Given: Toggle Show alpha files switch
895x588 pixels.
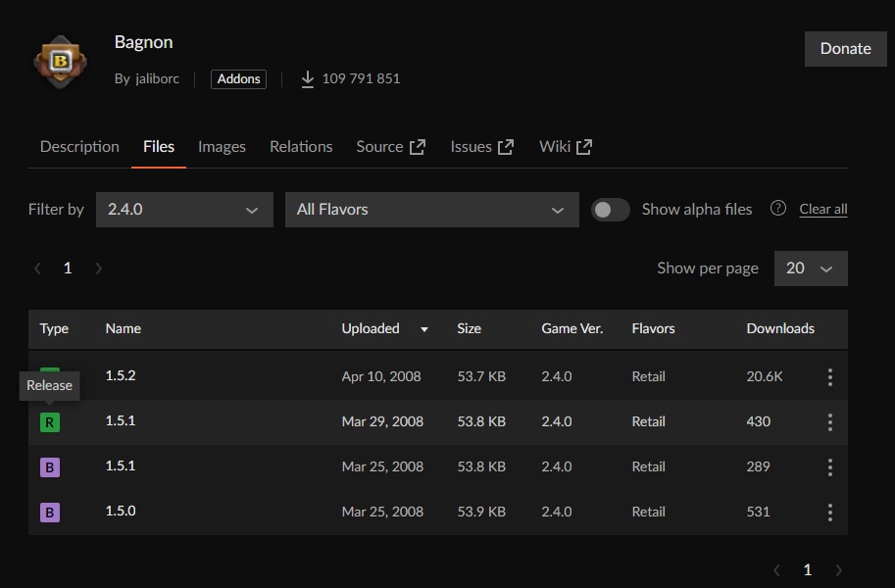Looking at the screenshot, I should tap(610, 210).
